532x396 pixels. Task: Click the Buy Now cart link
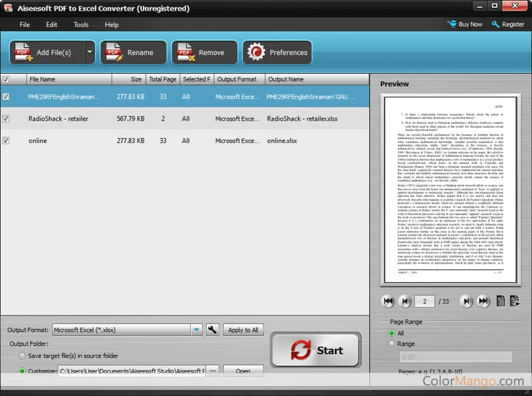coord(465,25)
